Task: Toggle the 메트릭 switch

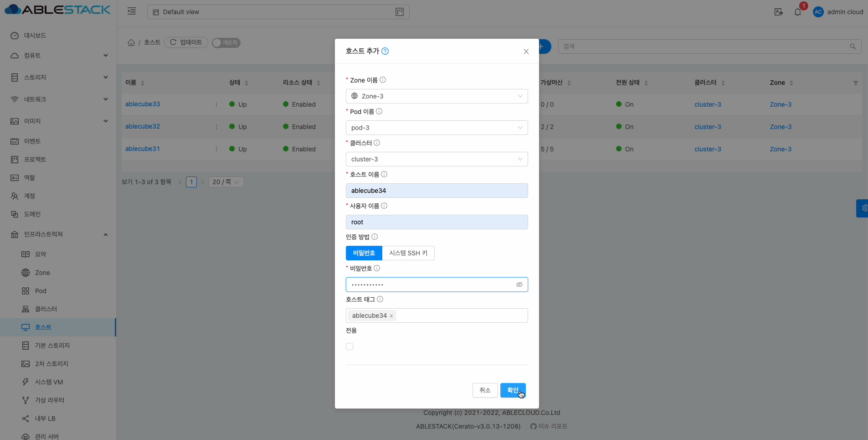Action: (x=226, y=42)
